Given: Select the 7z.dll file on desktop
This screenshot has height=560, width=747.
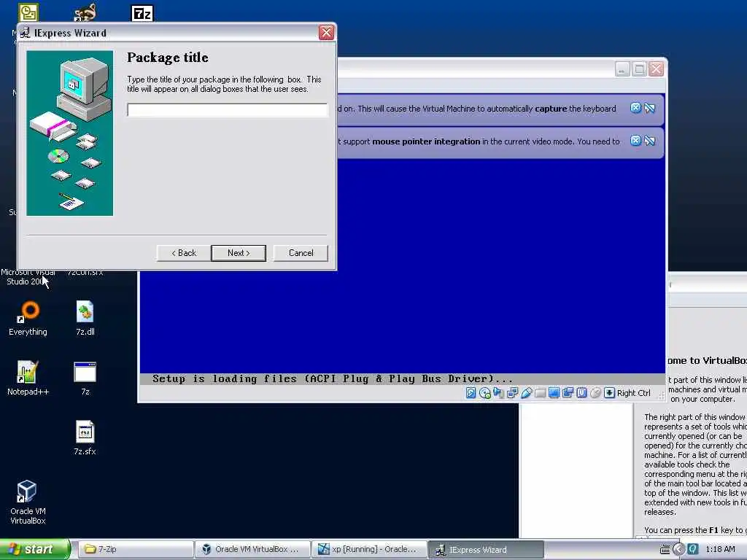Looking at the screenshot, I should coord(85,319).
